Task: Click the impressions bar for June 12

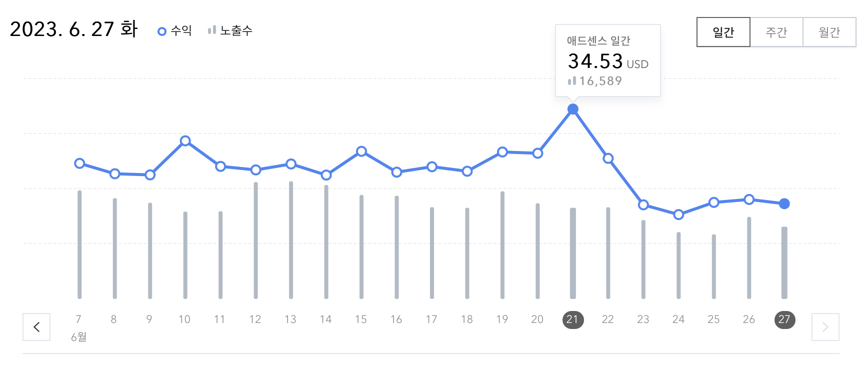Action: [255, 240]
